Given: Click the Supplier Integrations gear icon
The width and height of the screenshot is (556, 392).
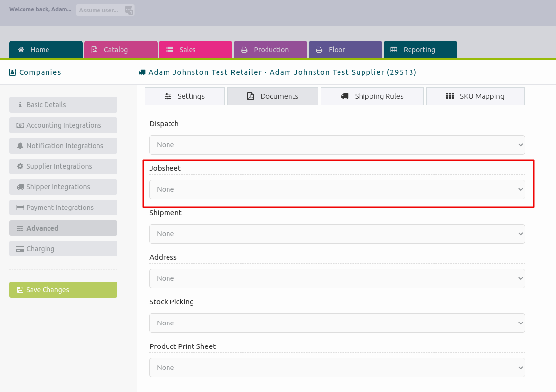Looking at the screenshot, I should click(20, 166).
